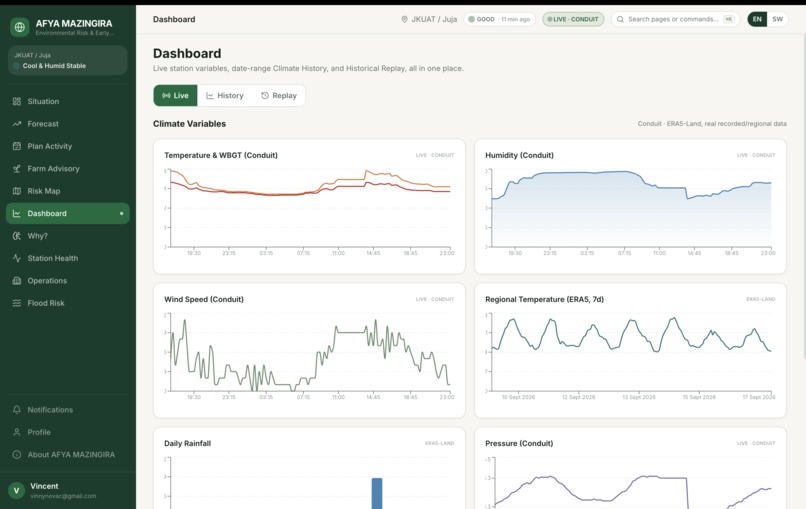Click the AFYA MAZINGIRA globe logo
This screenshot has height=509, width=806.
pos(20,27)
